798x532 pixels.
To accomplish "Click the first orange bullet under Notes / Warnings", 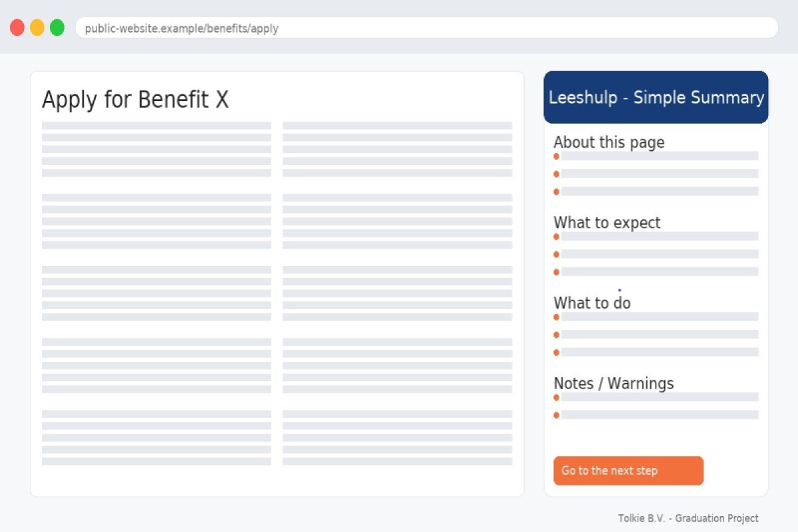I will click(x=557, y=398).
